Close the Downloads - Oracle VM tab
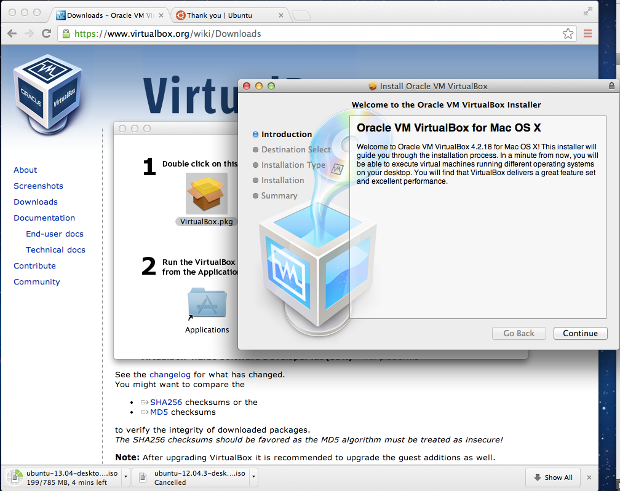This screenshot has width=620, height=491. pos(161,15)
